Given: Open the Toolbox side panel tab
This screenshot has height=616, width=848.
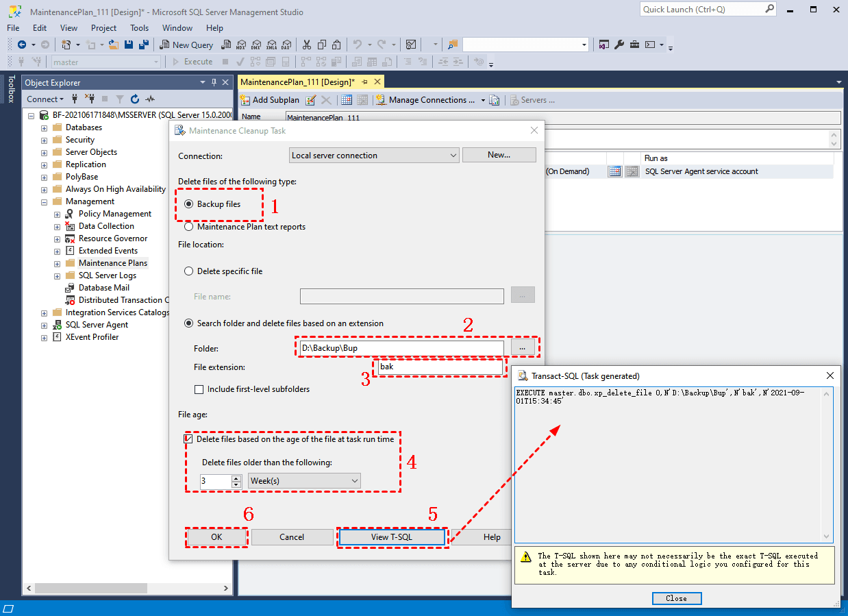Looking at the screenshot, I should 10,89.
